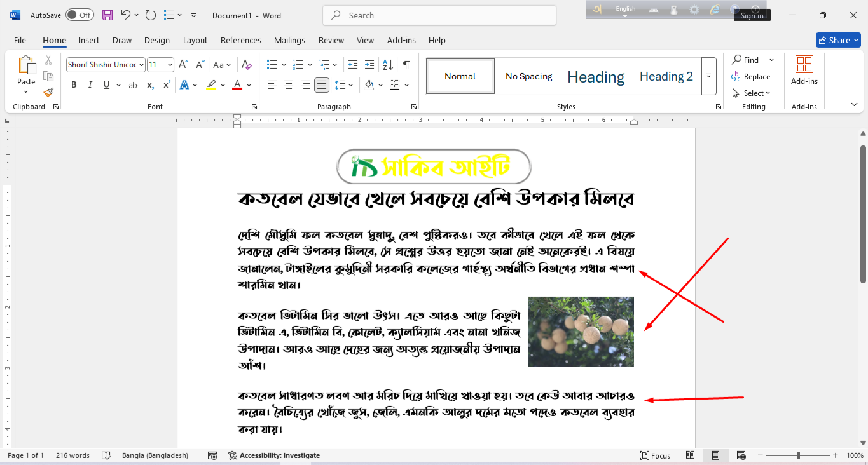868x465 pixels.
Task: Open the Insert ribbon tab
Action: coord(88,40)
